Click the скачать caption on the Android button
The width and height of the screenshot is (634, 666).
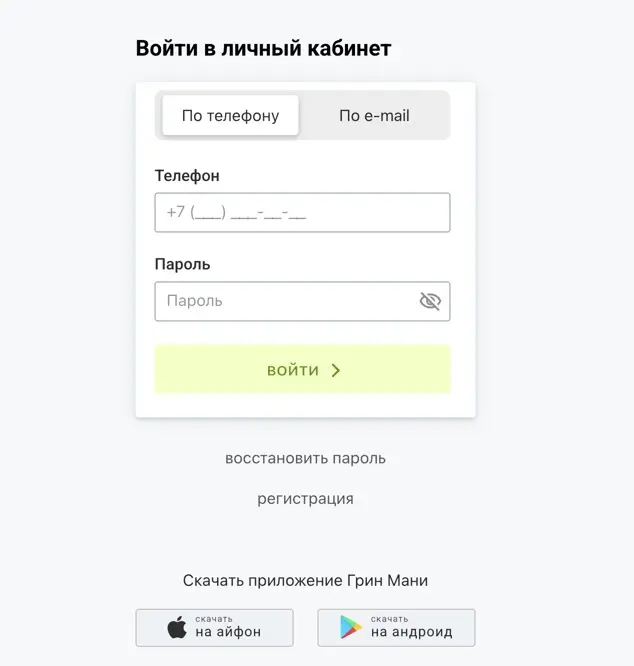[x=389, y=618]
